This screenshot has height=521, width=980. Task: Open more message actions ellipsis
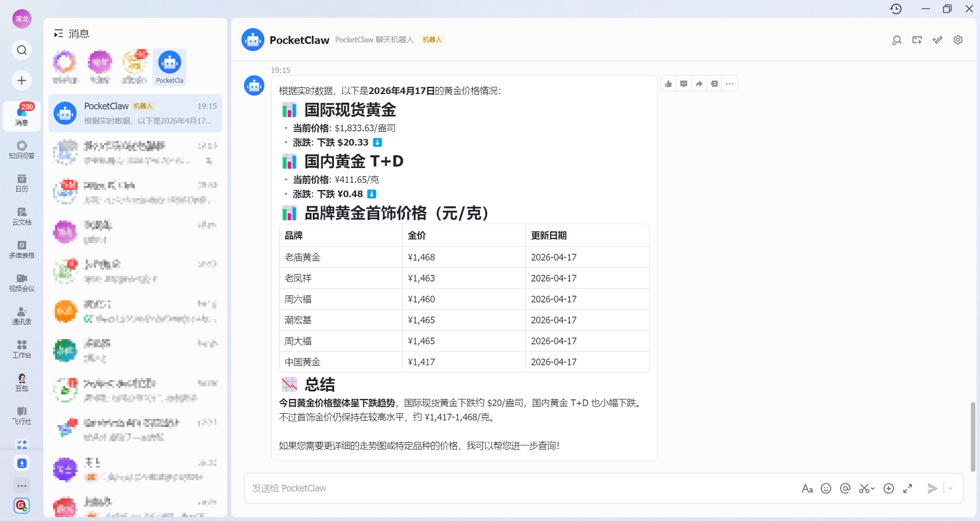(730, 84)
